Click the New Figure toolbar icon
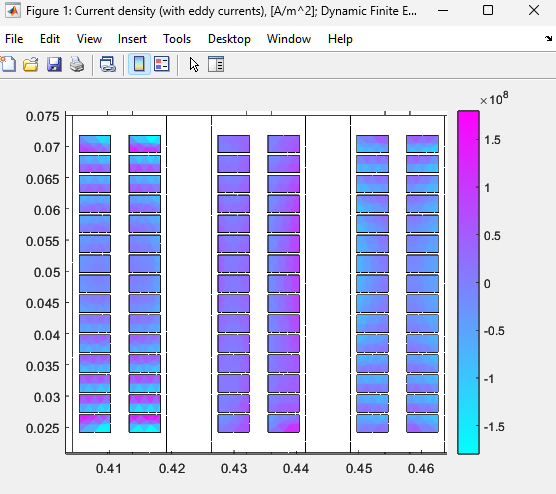 click(8, 65)
